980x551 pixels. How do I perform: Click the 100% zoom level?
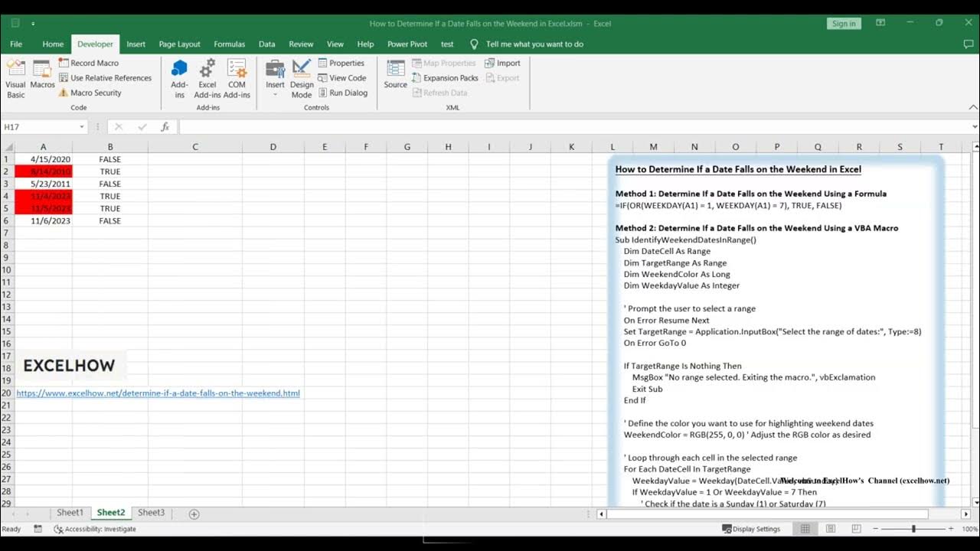pyautogui.click(x=969, y=529)
